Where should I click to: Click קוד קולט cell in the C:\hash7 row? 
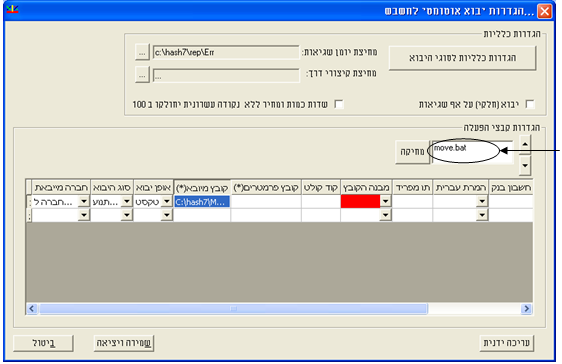321,201
